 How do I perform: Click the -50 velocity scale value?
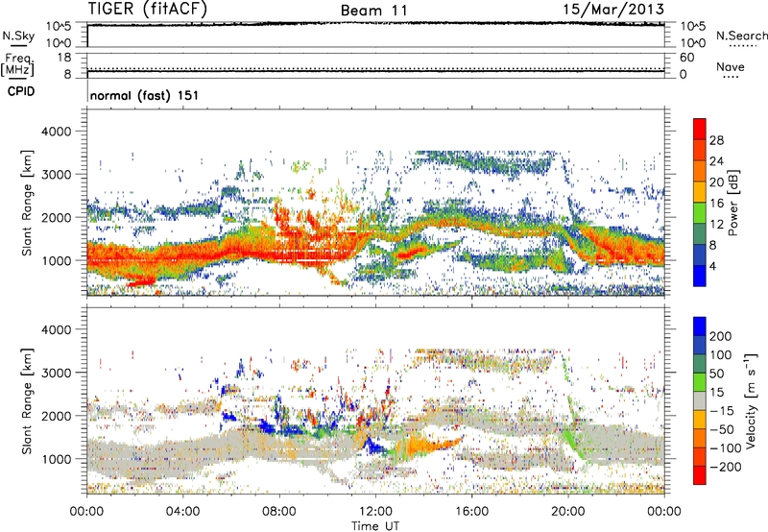click(x=722, y=429)
